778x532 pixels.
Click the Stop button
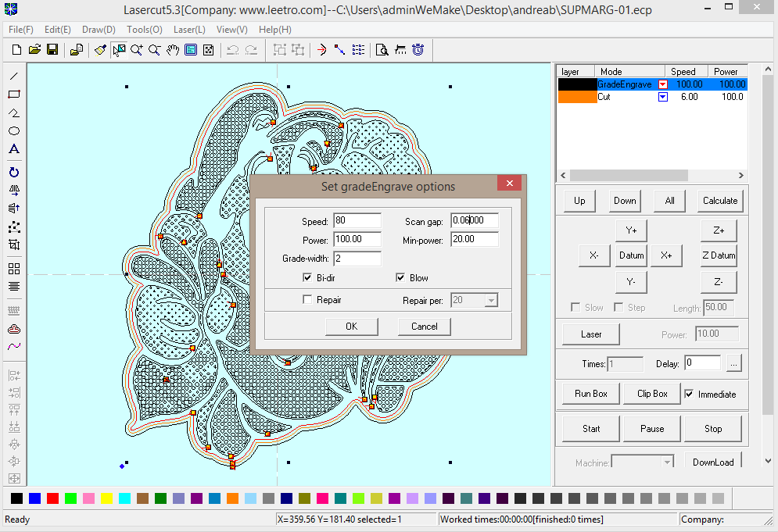coord(713,429)
